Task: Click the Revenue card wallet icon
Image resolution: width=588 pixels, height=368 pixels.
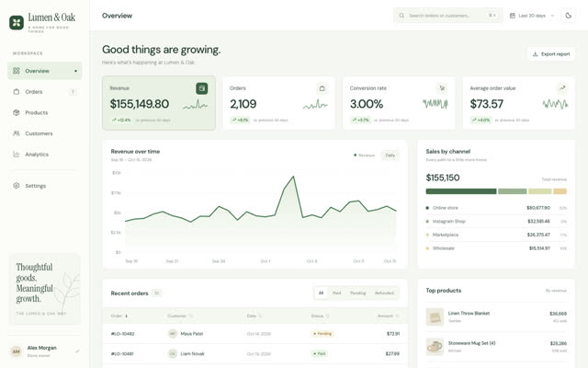Action: 202,88
